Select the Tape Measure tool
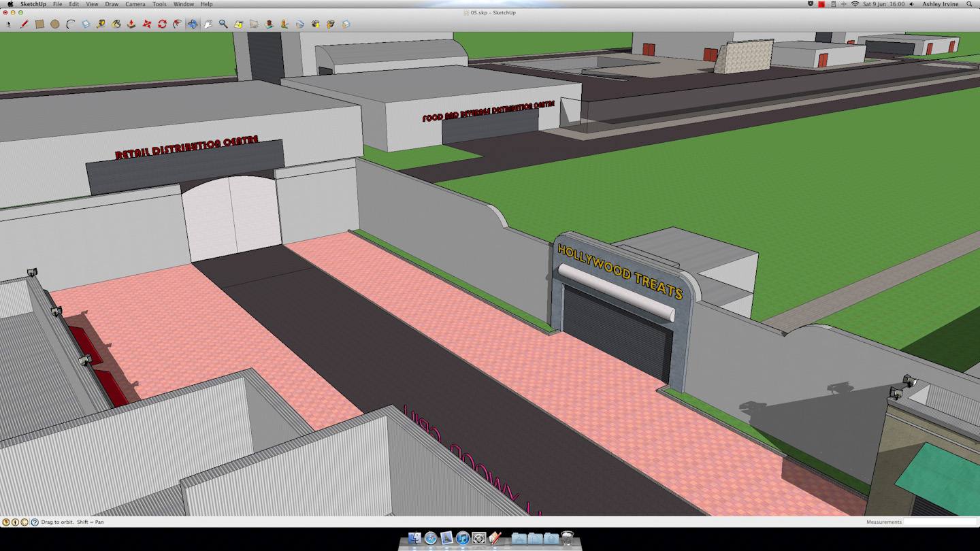This screenshot has height=551, width=980. point(101,24)
